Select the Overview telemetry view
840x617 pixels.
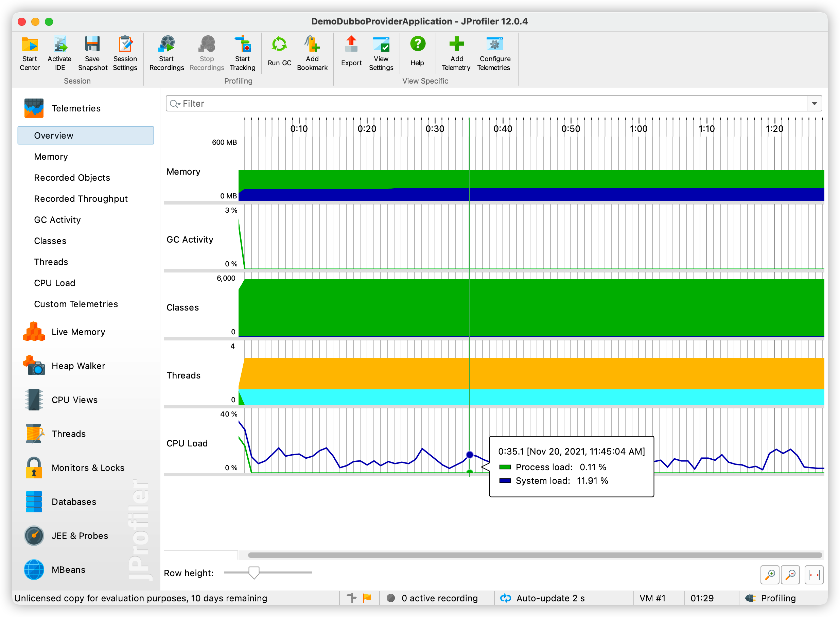pos(86,136)
